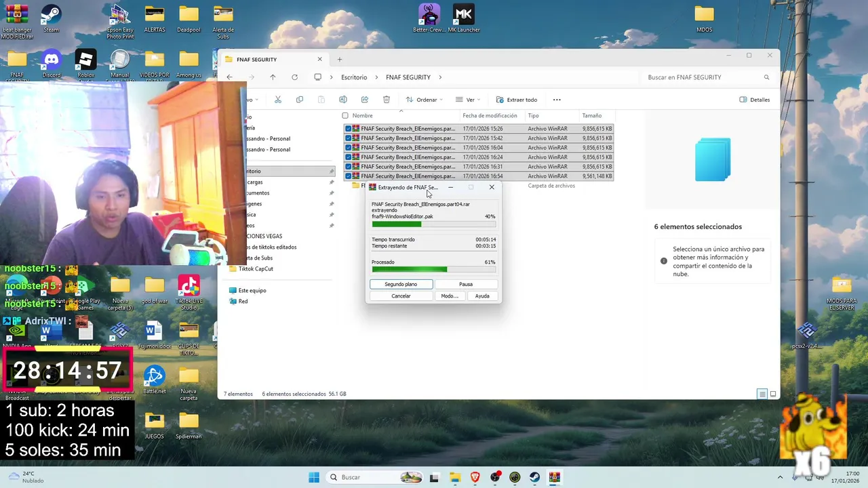Go back with the Explorer back arrow
Screen dimensions: 868x488
(229, 77)
